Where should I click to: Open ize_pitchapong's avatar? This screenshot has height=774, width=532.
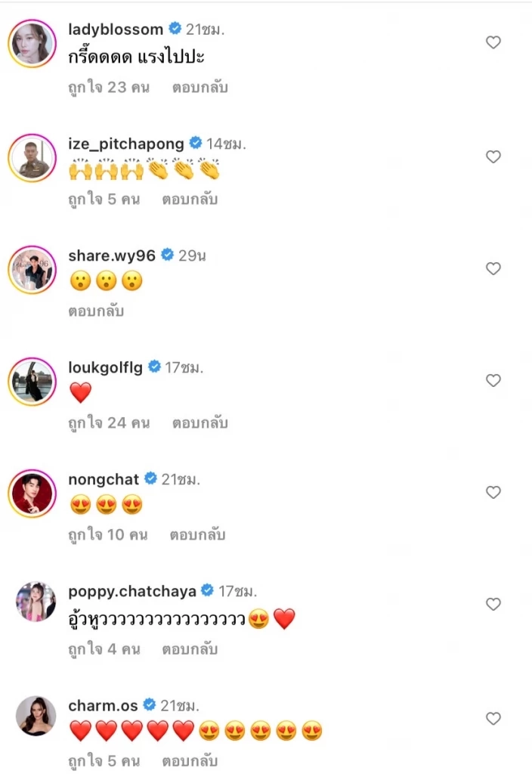pyautogui.click(x=32, y=159)
